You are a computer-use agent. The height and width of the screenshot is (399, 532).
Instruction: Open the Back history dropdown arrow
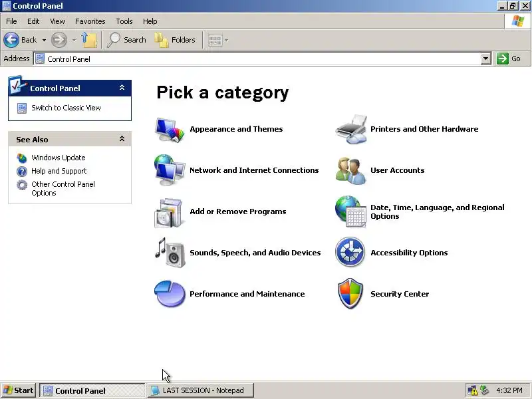[44, 40]
